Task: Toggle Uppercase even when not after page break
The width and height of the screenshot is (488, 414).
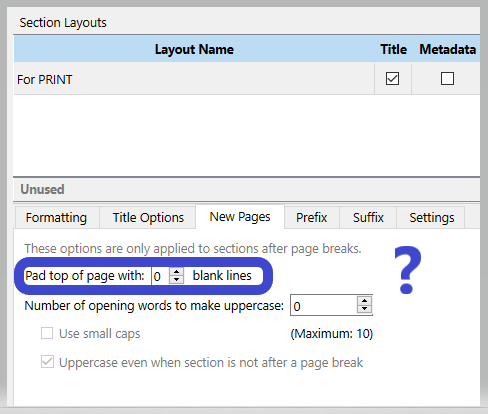Action: tap(47, 362)
